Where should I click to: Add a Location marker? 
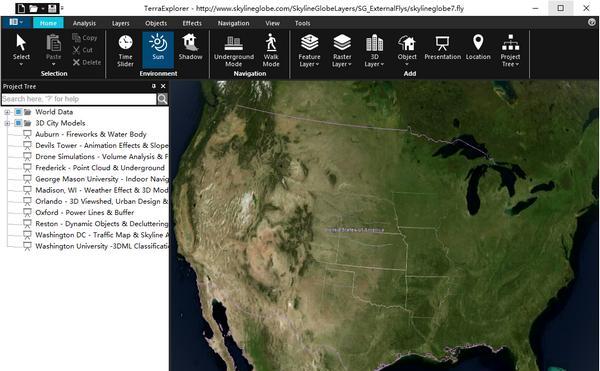(478, 47)
